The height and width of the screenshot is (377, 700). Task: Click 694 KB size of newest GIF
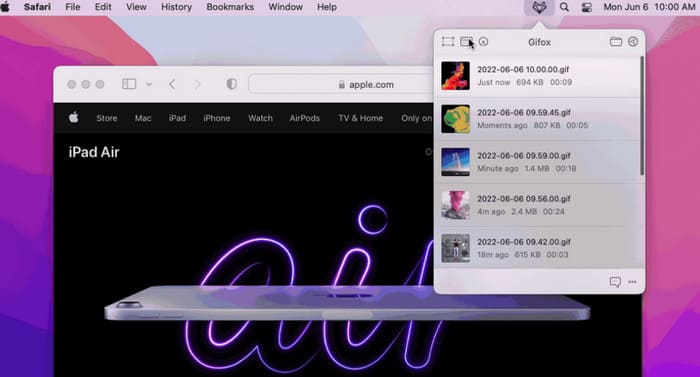(x=530, y=82)
